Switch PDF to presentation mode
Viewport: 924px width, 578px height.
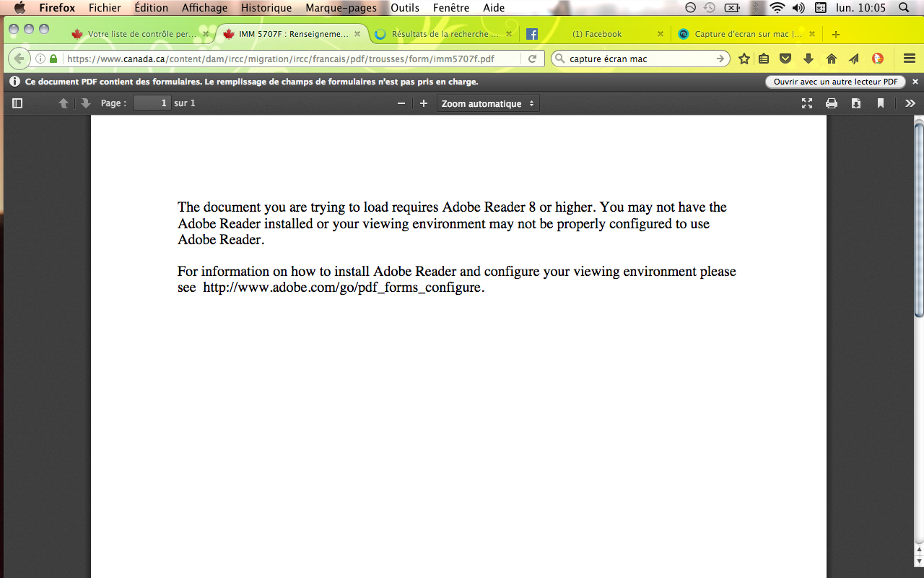(807, 103)
